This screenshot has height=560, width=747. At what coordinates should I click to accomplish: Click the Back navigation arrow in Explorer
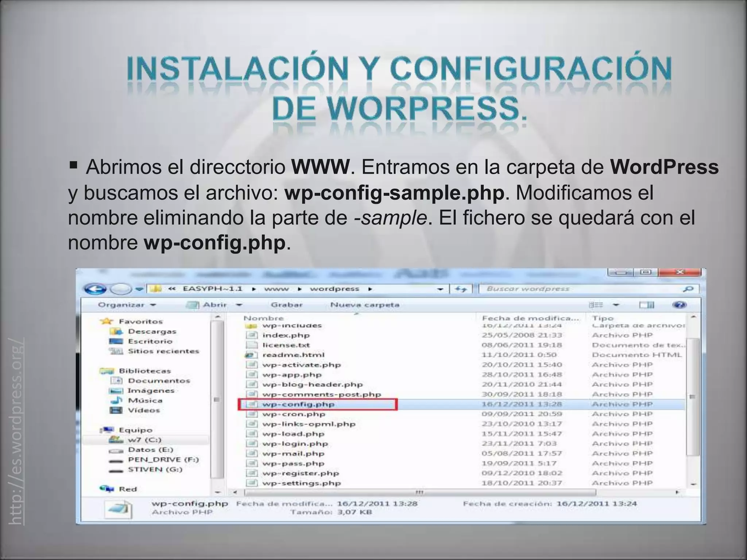coord(94,289)
